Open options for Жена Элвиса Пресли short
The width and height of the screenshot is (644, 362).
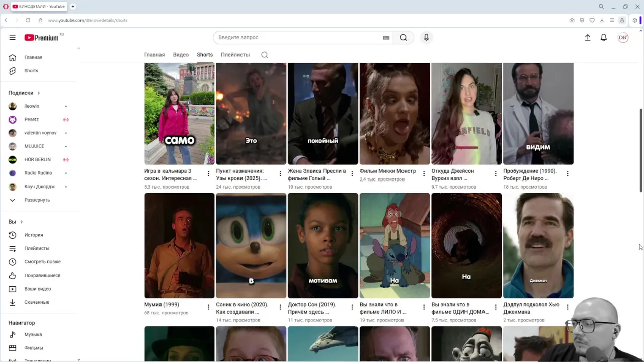click(x=352, y=174)
